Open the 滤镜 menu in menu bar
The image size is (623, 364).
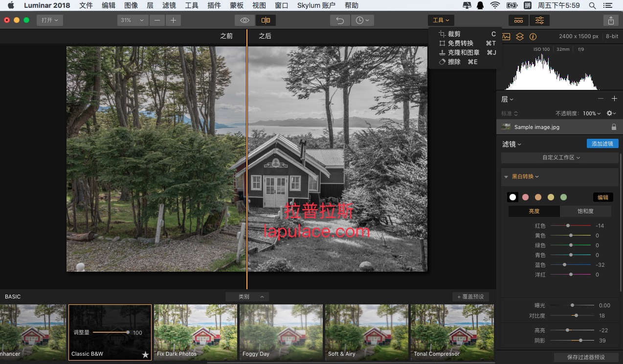169,5
